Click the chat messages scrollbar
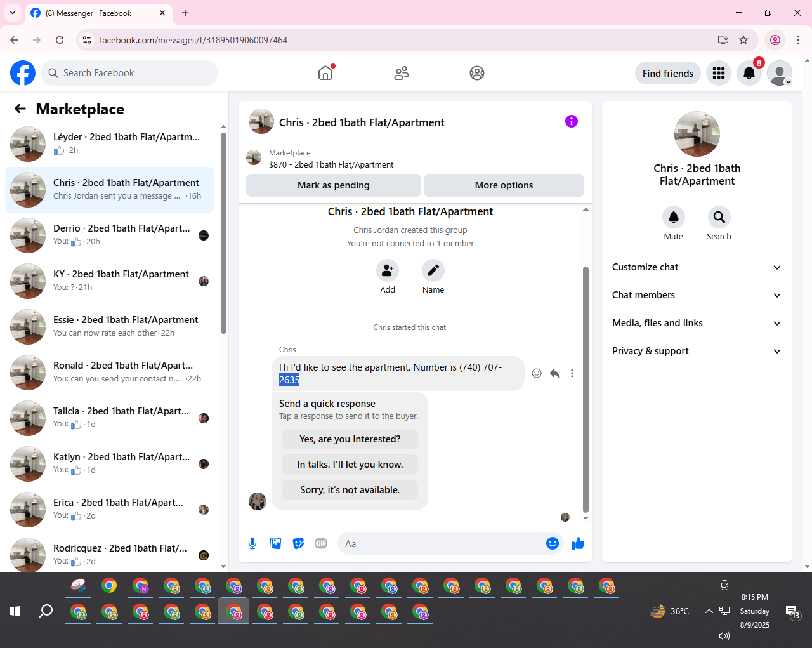Viewport: 812px width, 648px height. pos(586,389)
